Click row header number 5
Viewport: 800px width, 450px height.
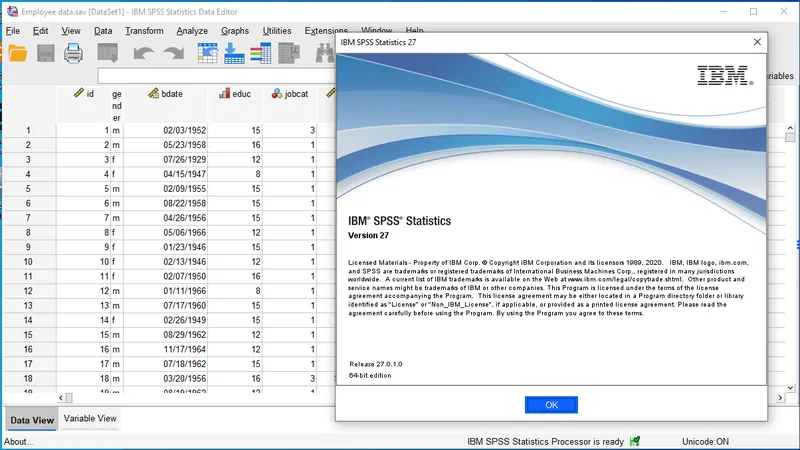tap(28, 189)
